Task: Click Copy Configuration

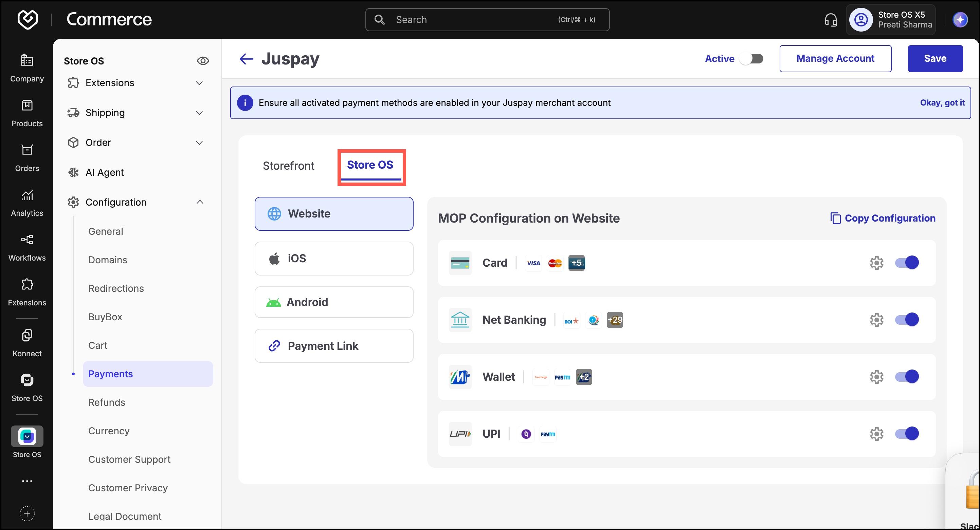Action: 883,218
